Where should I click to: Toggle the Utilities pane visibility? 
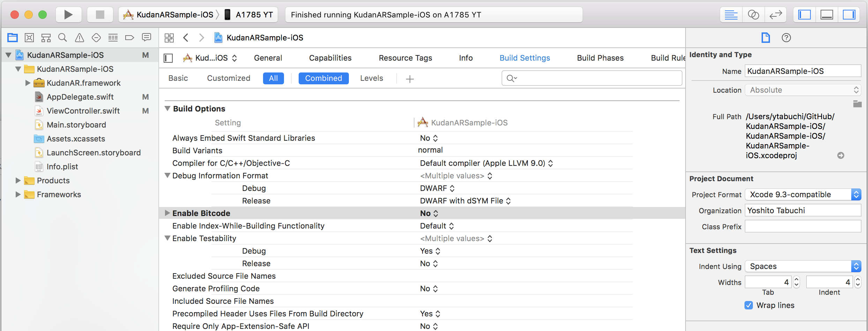pyautogui.click(x=849, y=15)
